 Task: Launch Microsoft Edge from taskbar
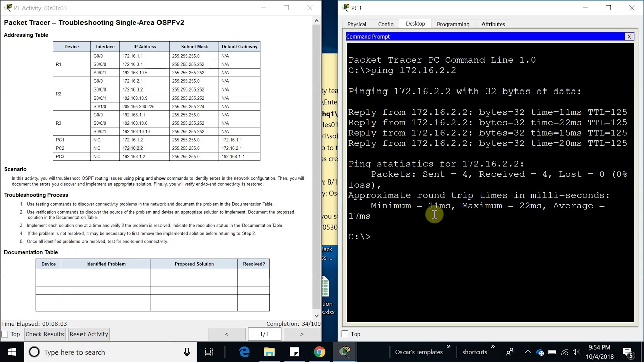click(x=245, y=352)
